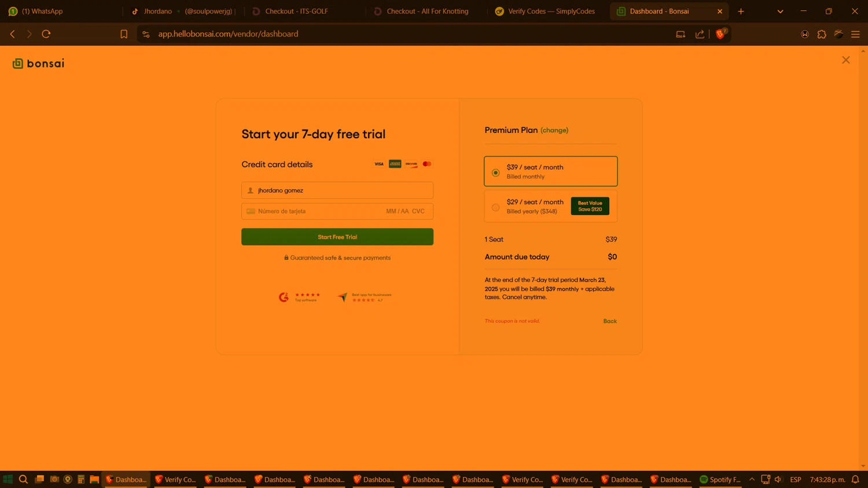Open File Explorer from the taskbar

pyautogui.click(x=94, y=479)
